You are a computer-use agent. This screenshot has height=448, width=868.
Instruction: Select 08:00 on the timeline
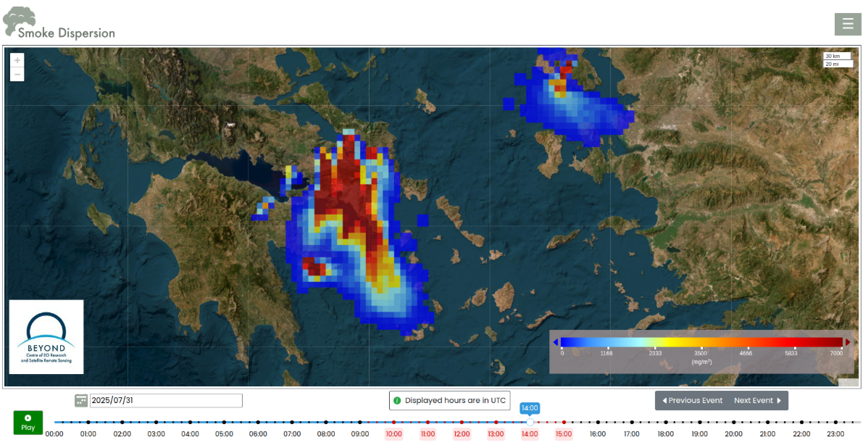pos(326,434)
